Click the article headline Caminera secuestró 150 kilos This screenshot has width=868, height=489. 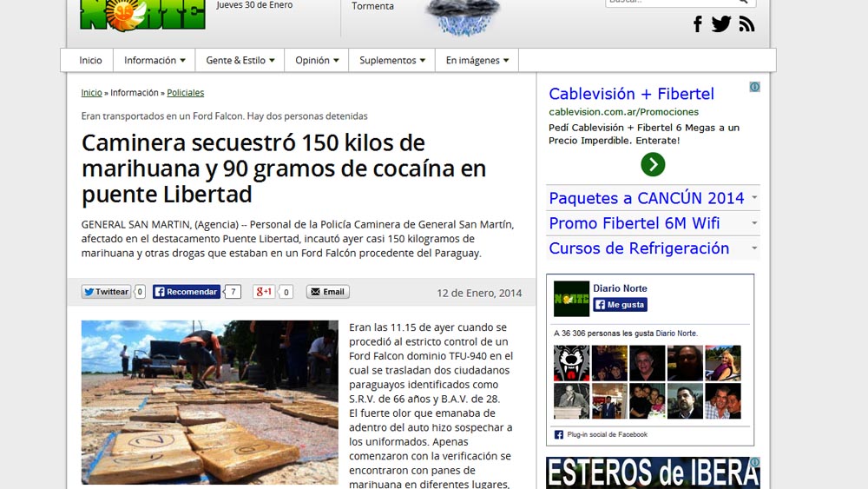(284, 169)
